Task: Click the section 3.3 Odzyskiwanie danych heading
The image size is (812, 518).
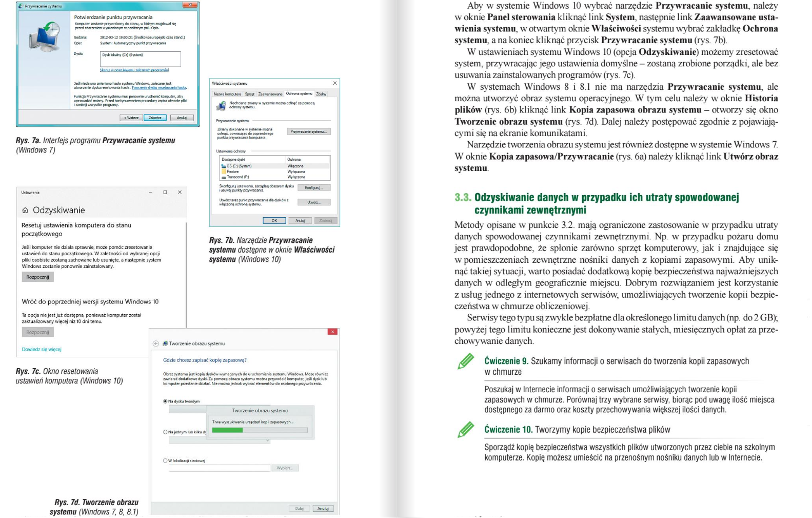Action: point(597,203)
